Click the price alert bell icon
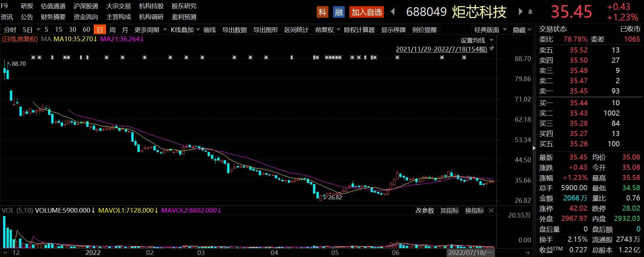This screenshot has height=257, width=644. (530, 12)
